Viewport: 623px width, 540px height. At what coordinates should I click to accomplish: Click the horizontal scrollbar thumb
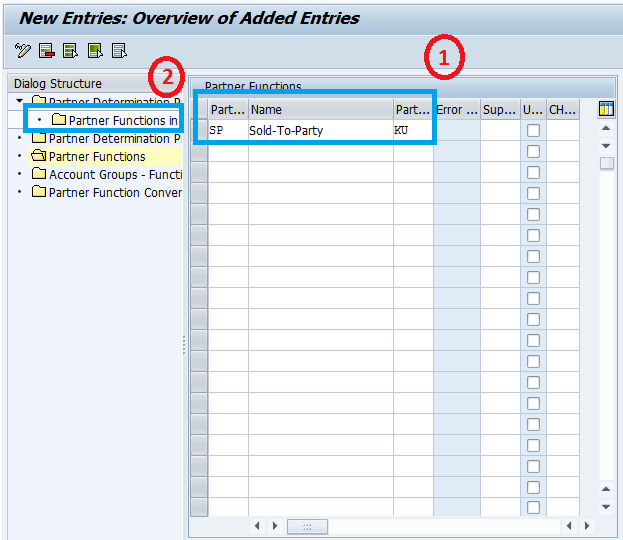point(307,526)
